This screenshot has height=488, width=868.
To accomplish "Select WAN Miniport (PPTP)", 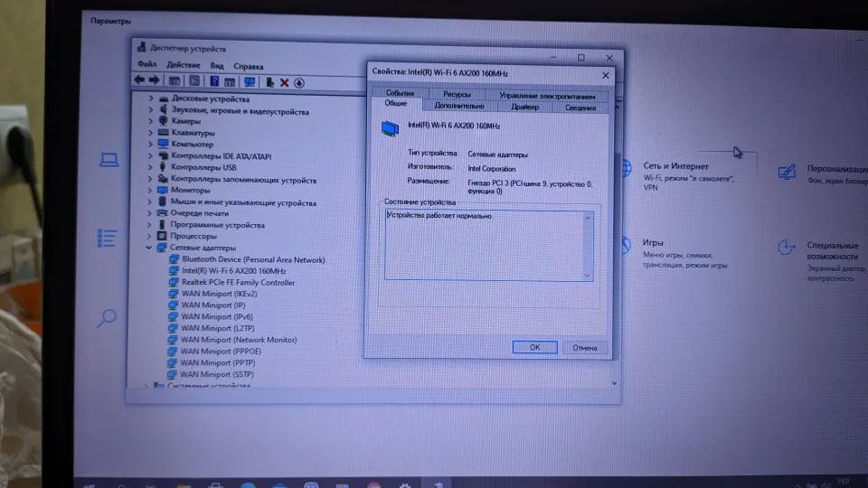I will coord(218,363).
